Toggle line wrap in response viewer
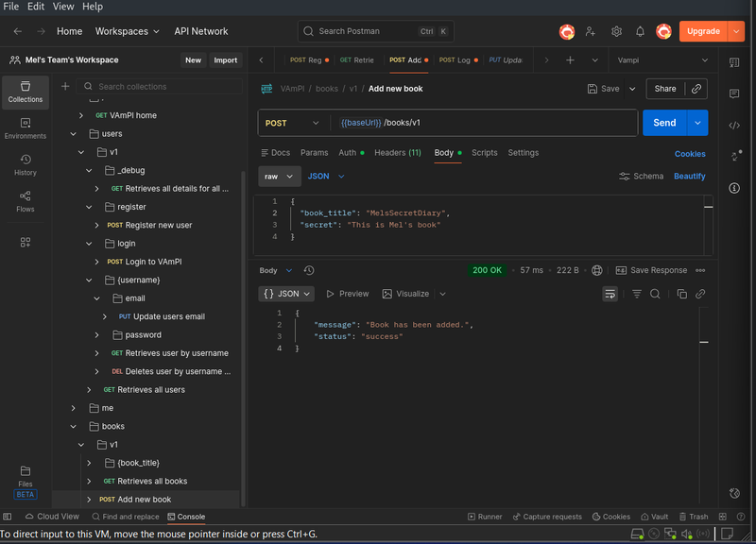This screenshot has width=756, height=544. click(610, 294)
